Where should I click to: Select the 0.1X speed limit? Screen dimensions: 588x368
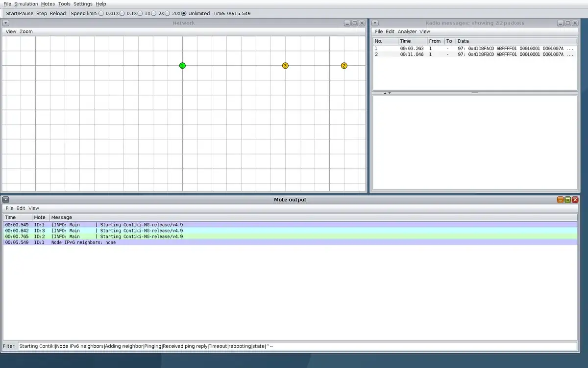pos(128,13)
